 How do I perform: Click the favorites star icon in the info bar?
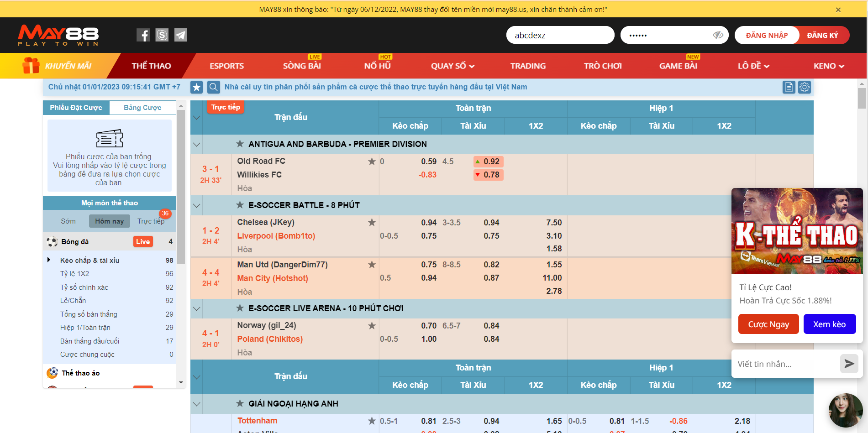pyautogui.click(x=197, y=87)
